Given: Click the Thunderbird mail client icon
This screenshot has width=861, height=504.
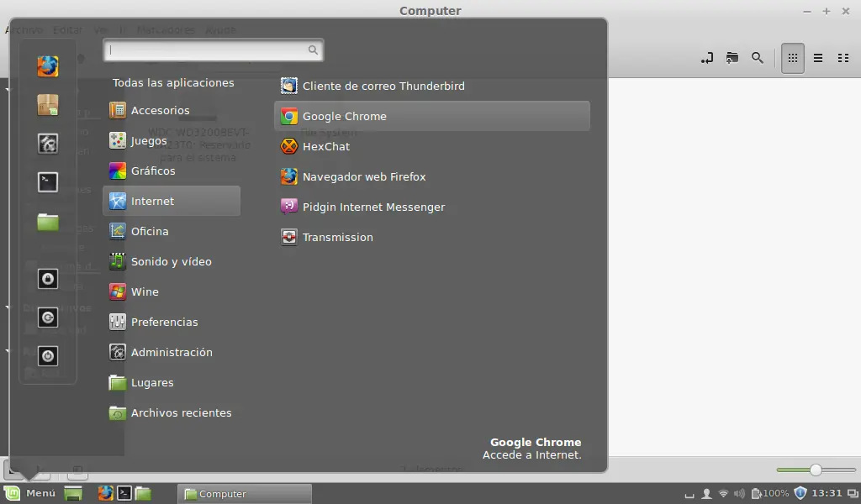Looking at the screenshot, I should point(289,86).
